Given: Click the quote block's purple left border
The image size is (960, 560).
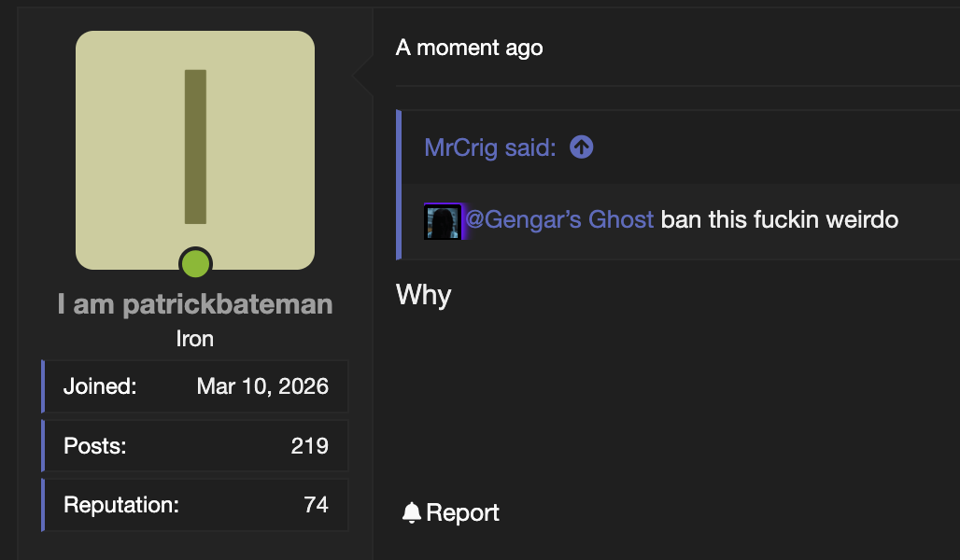Looking at the screenshot, I should 399,185.
